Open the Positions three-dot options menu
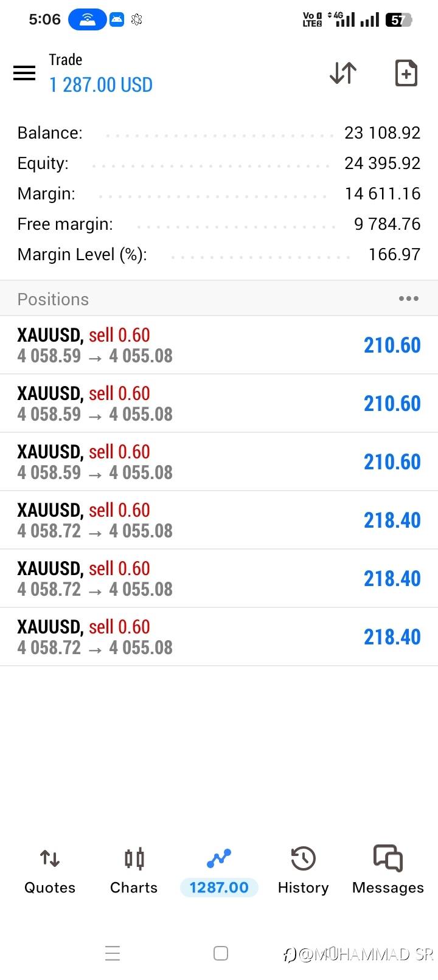The image size is (438, 980). pyautogui.click(x=408, y=298)
